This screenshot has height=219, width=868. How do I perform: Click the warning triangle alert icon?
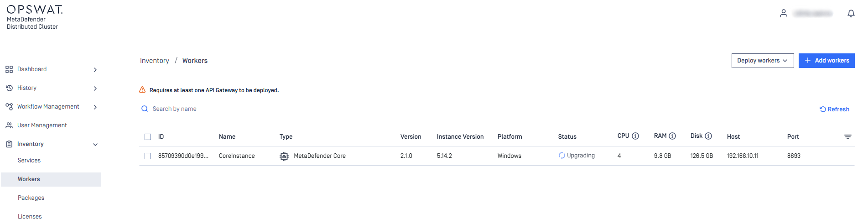coord(142,90)
